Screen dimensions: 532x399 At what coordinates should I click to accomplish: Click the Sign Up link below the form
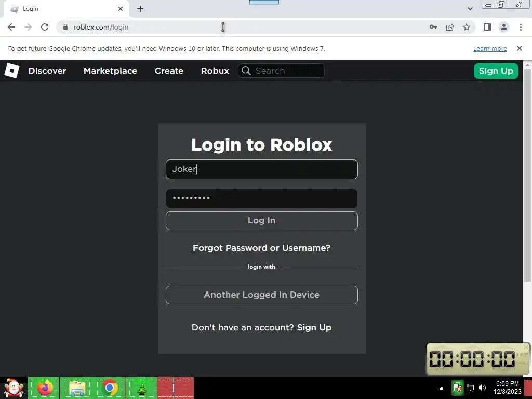click(x=314, y=327)
